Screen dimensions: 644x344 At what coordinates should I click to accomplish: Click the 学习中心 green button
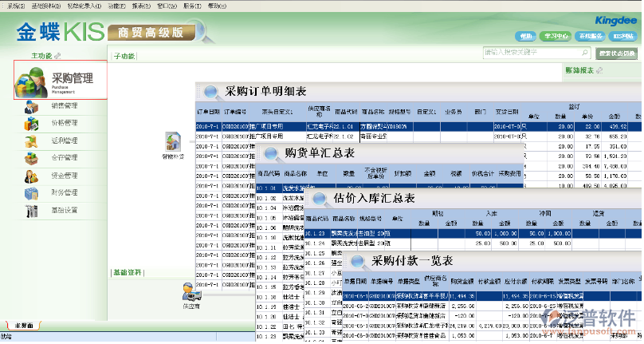(556, 36)
